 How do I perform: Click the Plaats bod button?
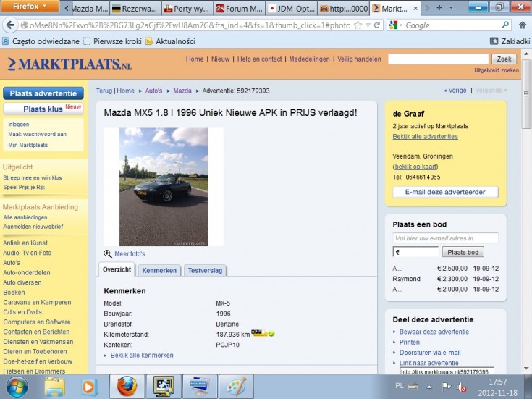463,252
